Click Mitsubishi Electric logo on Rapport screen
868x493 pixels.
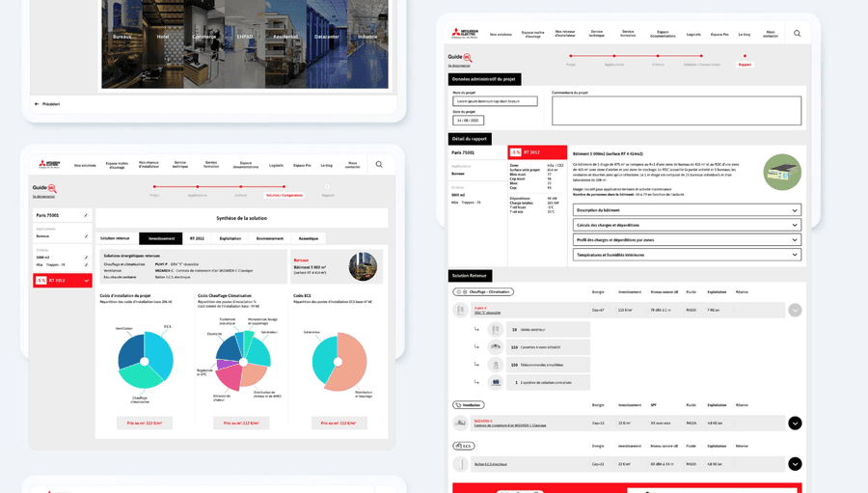[465, 33]
